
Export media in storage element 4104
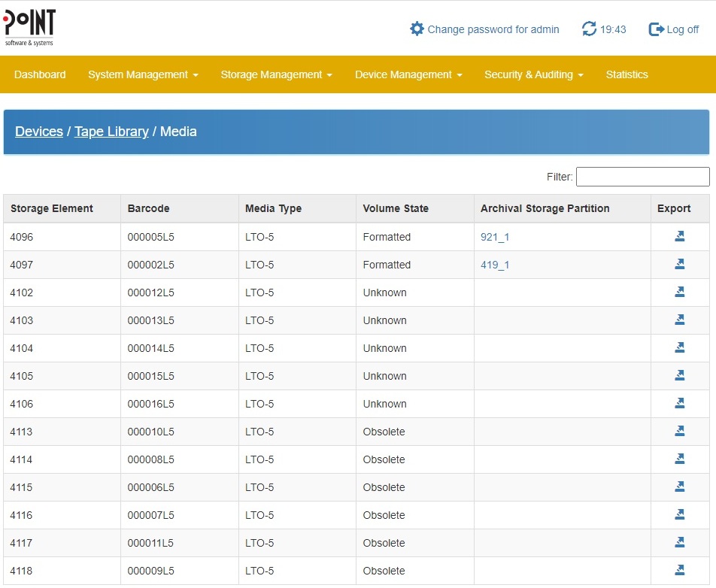pyautogui.click(x=679, y=347)
